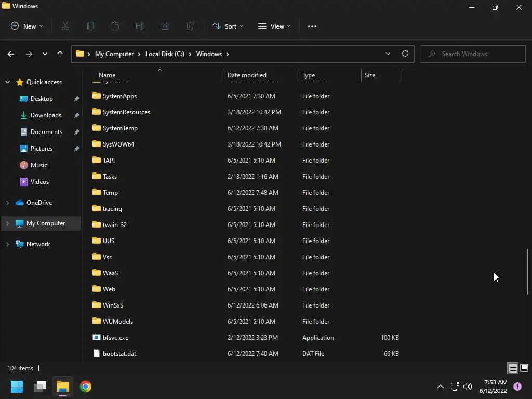Image resolution: width=532 pixels, height=399 pixels.
Task: Open Documents in Quick access
Action: (x=46, y=131)
